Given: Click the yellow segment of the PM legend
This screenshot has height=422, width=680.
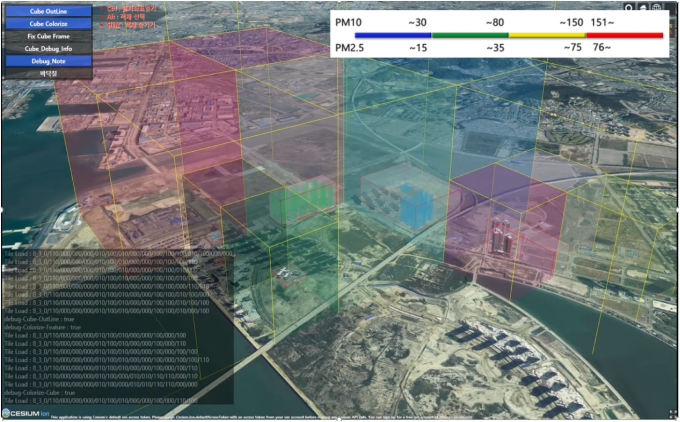Looking at the screenshot, I should (546, 35).
